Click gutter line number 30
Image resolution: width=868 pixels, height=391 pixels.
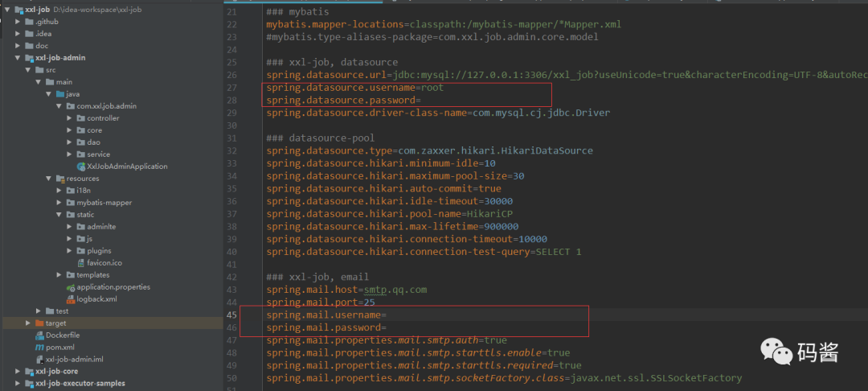coord(231,126)
